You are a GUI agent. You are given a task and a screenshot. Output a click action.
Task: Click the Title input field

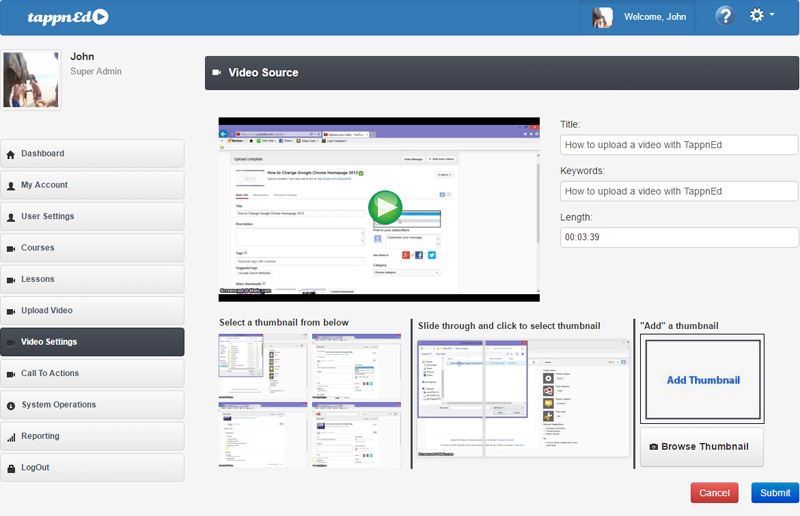click(679, 145)
